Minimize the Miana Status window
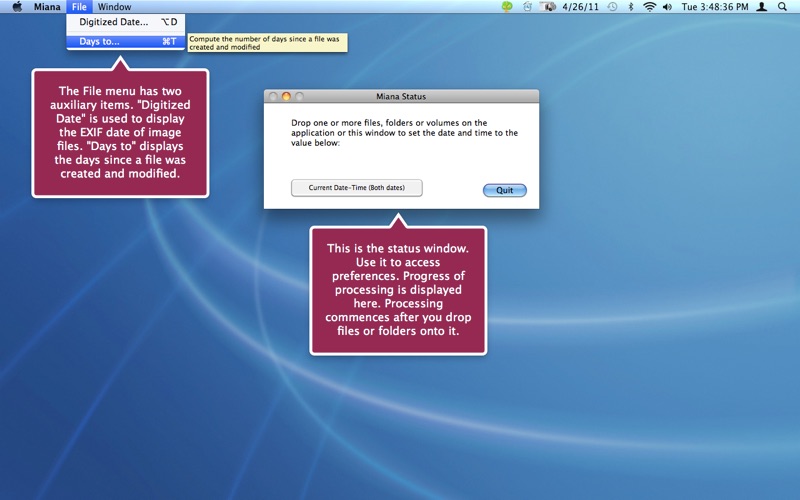The image size is (800, 500). [x=286, y=96]
